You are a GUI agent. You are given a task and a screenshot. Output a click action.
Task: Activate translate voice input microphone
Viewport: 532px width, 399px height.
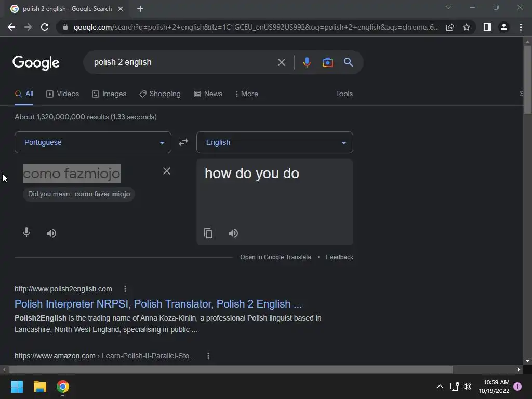tap(26, 232)
